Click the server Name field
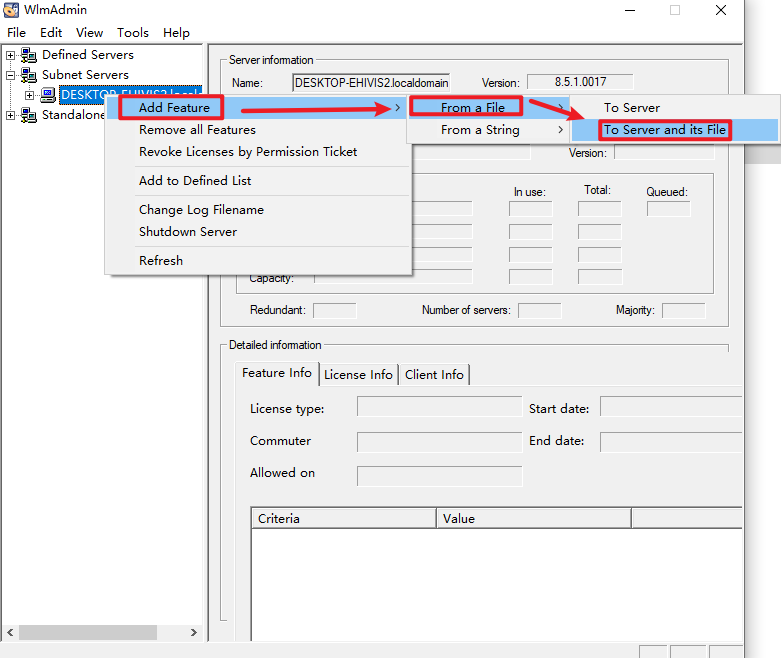Screen dimensions: 781x658 click(371, 82)
